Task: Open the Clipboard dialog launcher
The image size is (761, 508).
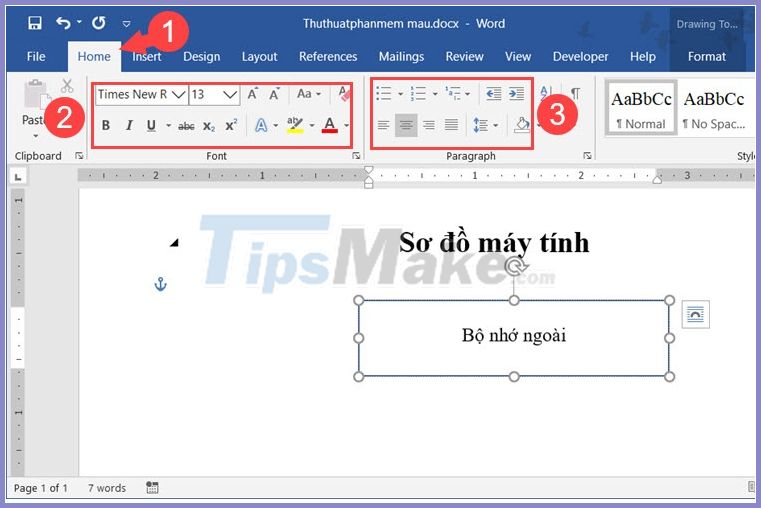Action: 79,156
